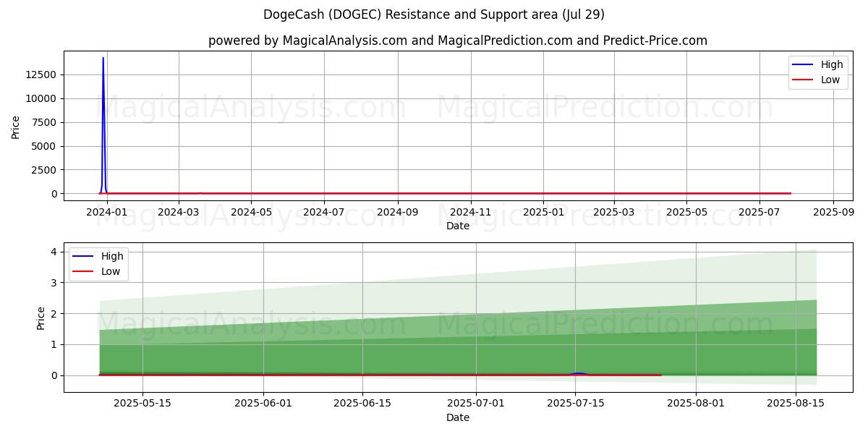Click 'High' in the bottom chart legend
This screenshot has width=868, height=434.
(x=112, y=256)
